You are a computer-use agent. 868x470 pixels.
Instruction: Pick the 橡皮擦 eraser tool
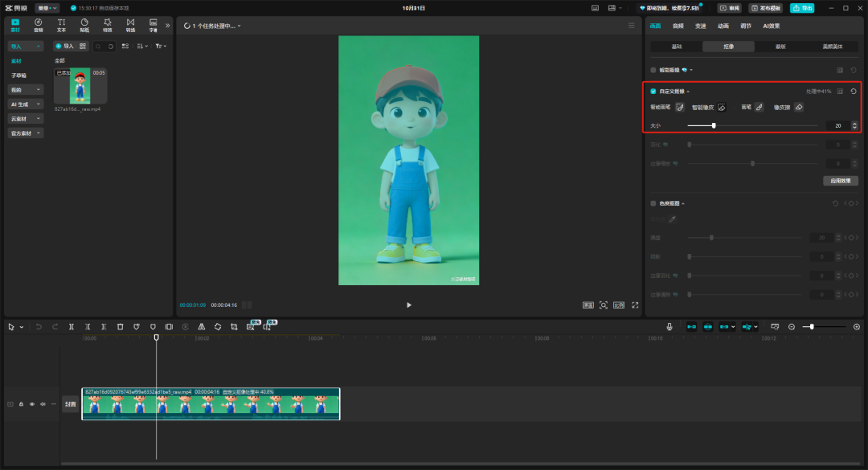799,107
